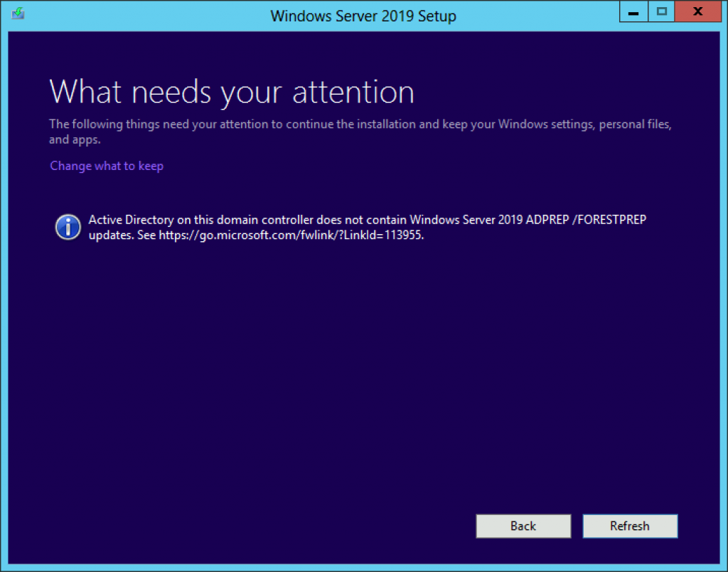This screenshot has height=572, width=728.
Task: Close the setup window with the red X
Action: click(697, 12)
